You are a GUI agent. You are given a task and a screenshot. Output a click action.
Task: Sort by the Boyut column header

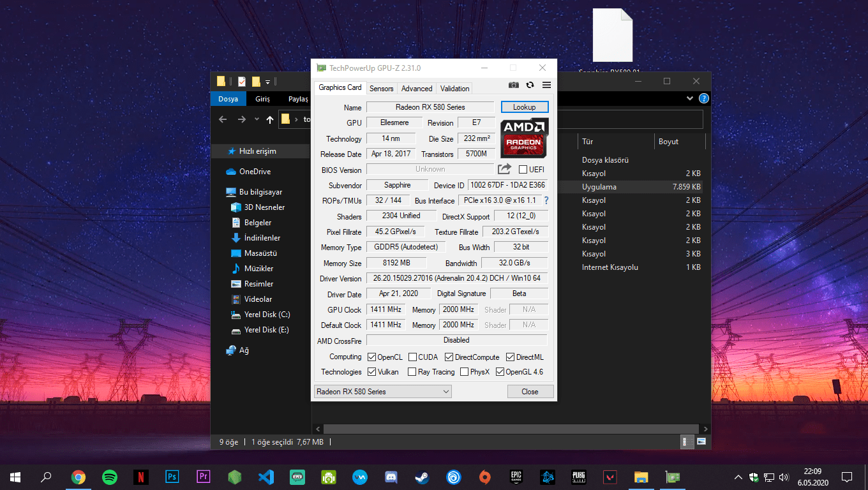[x=680, y=142]
